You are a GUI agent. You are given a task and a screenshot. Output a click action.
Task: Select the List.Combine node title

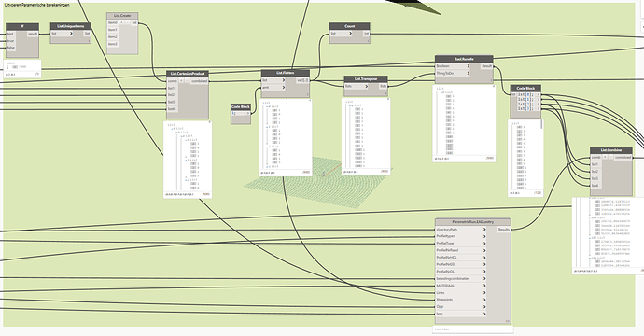point(611,150)
